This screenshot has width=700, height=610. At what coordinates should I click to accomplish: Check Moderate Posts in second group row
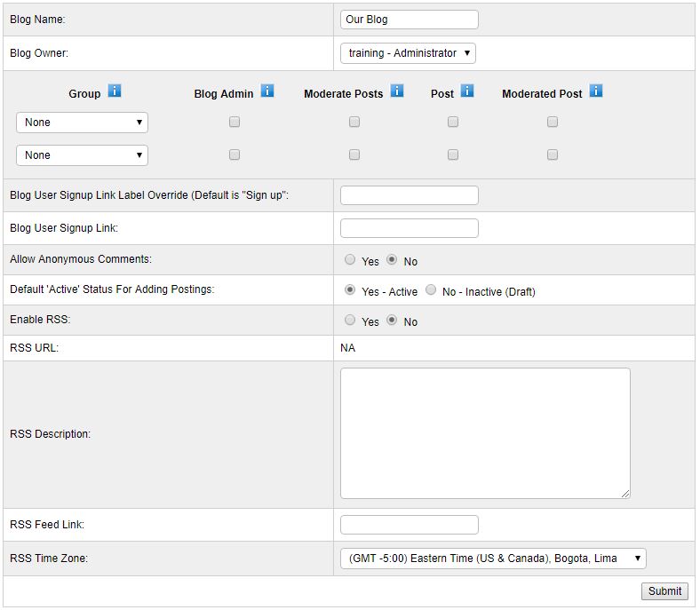(x=354, y=154)
